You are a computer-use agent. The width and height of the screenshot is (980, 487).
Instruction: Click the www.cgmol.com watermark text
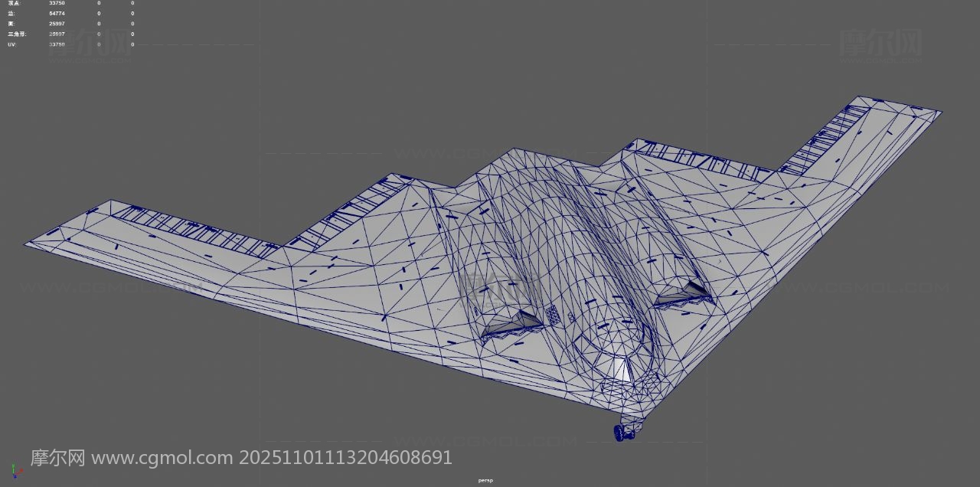pyautogui.click(x=162, y=458)
